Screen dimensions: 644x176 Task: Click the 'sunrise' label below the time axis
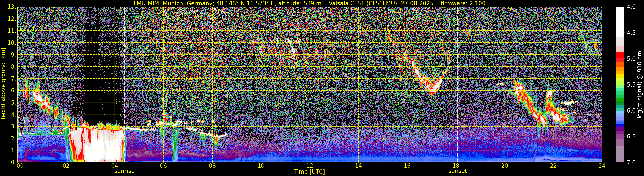(x=125, y=171)
